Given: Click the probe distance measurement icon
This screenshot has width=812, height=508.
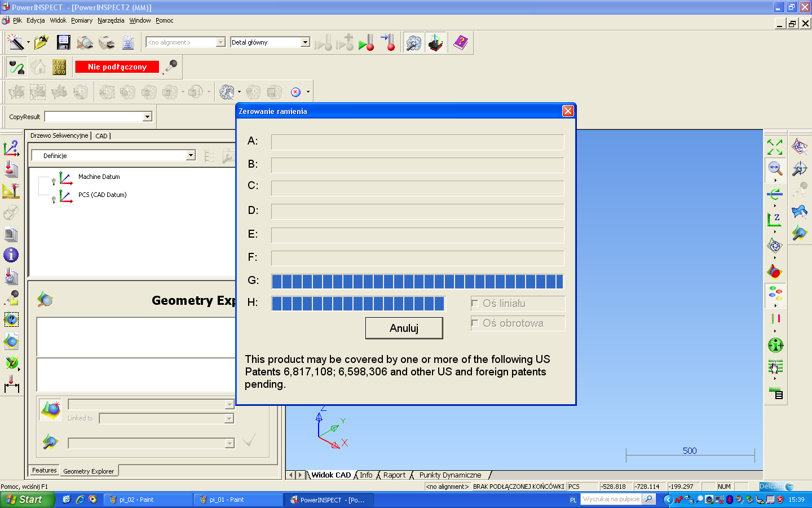Looking at the screenshot, I should click(x=11, y=384).
